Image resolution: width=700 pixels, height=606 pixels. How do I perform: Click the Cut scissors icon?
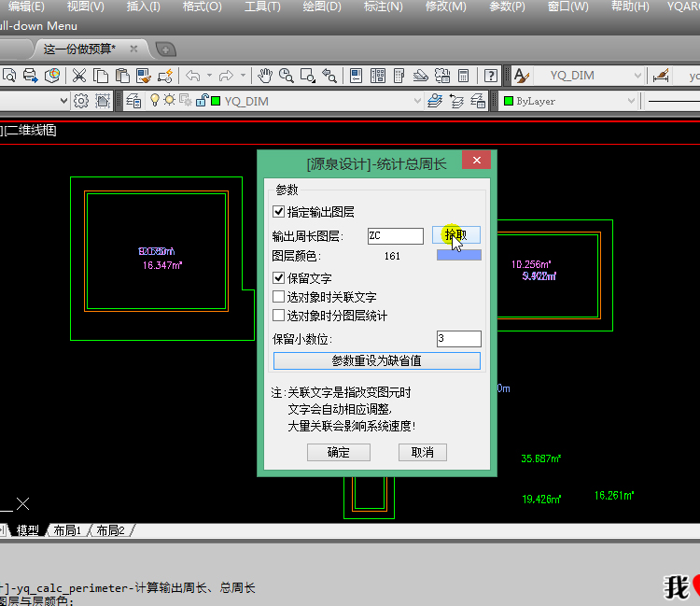[x=79, y=76]
